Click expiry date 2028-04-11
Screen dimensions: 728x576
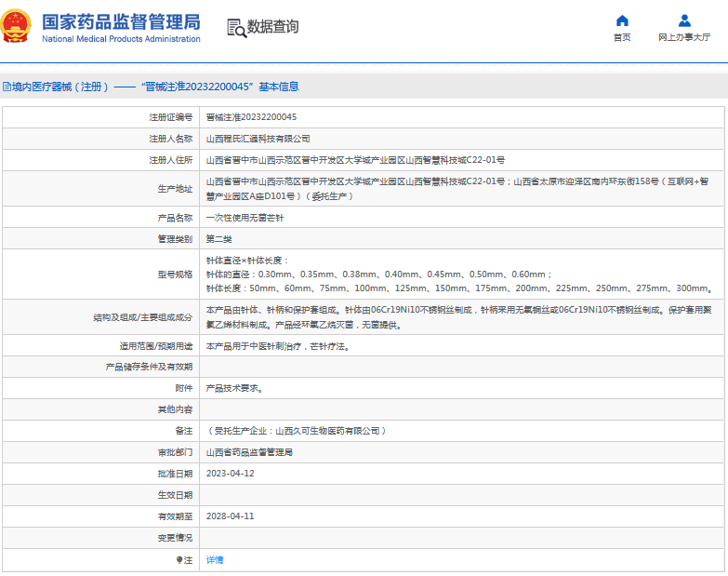tap(231, 516)
